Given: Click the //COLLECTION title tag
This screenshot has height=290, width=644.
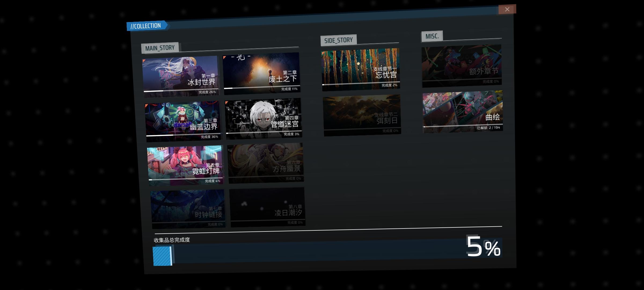Looking at the screenshot, I should (146, 26).
